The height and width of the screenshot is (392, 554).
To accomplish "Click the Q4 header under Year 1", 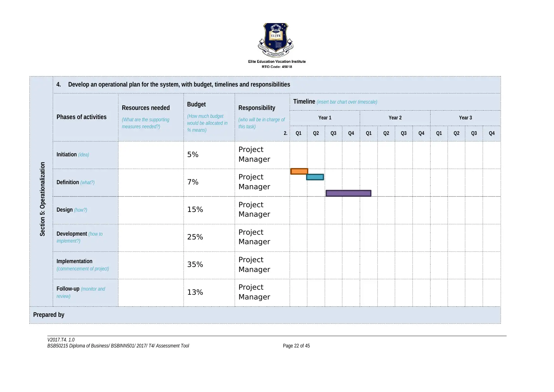I will pos(351,133).
